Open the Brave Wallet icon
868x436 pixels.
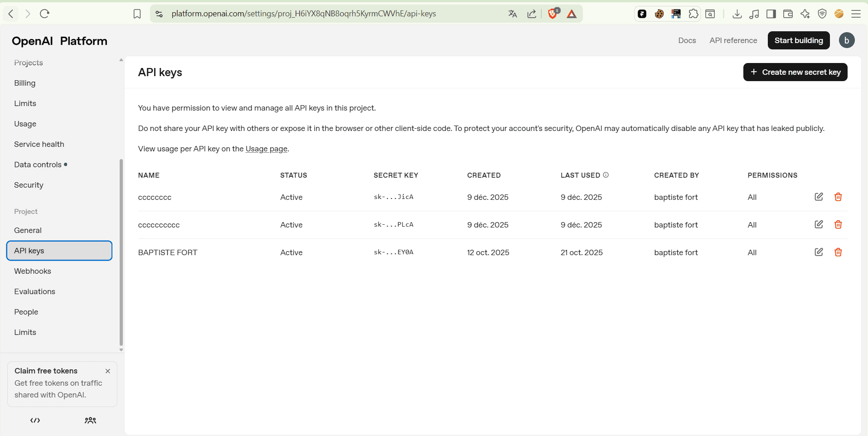tap(788, 14)
